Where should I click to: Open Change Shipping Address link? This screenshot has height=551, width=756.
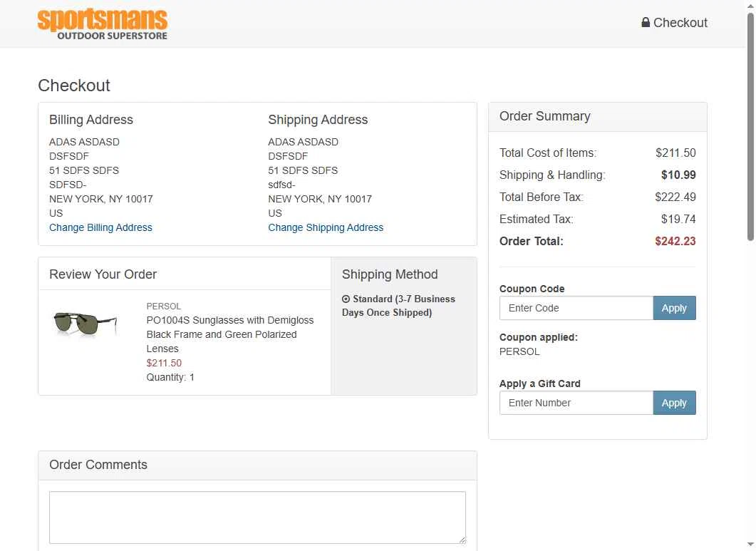326,227
